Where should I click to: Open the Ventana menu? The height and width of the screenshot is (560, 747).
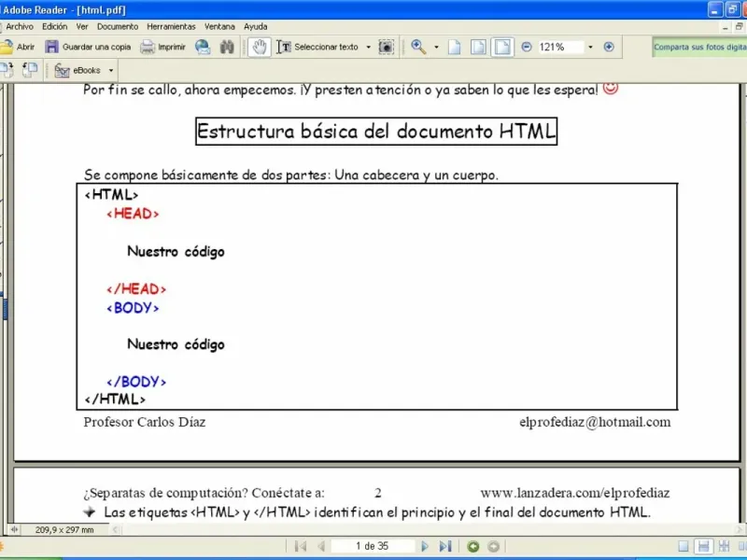point(219,27)
